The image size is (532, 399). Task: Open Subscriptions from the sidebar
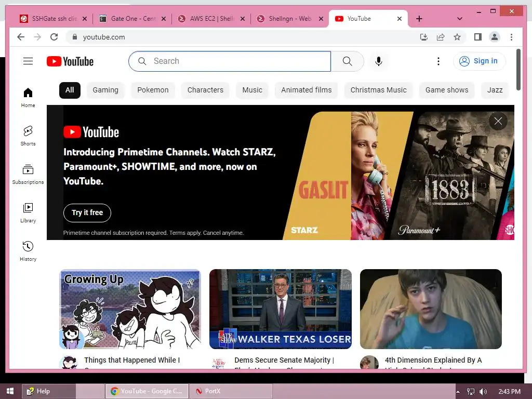[x=28, y=174]
